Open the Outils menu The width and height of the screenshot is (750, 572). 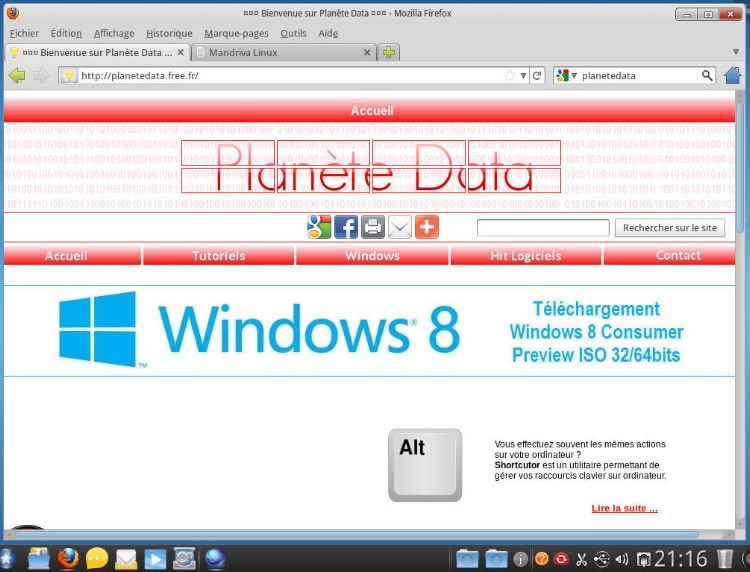pos(293,33)
